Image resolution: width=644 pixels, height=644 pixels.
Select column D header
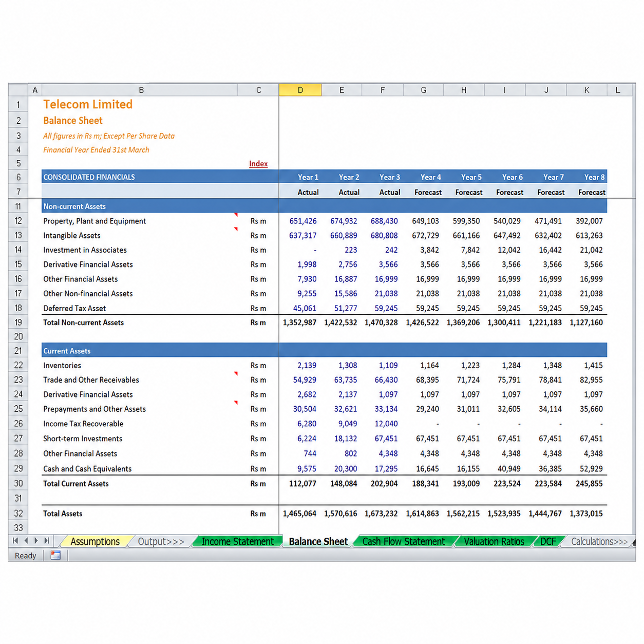tap(300, 90)
